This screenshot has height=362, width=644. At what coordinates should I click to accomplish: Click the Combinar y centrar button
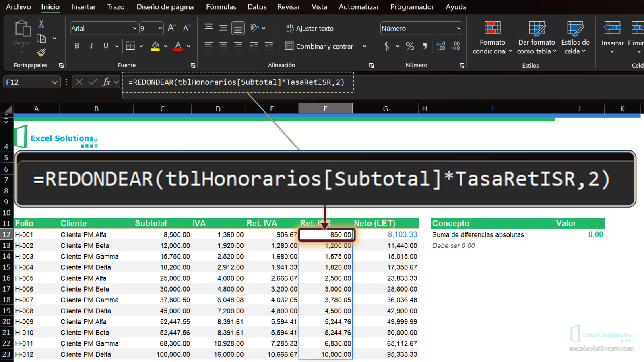coord(319,46)
